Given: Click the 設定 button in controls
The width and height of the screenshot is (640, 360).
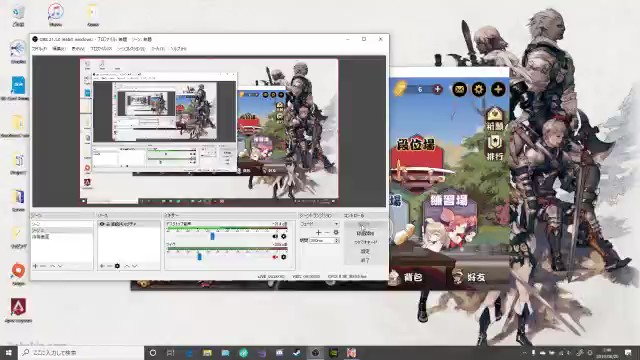Looking at the screenshot, I should coord(365,251).
